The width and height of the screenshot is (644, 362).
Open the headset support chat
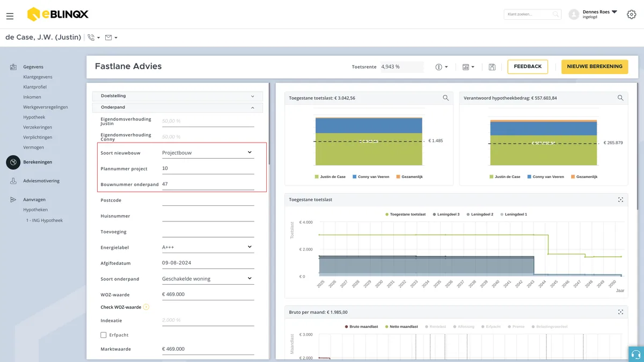click(x=636, y=354)
